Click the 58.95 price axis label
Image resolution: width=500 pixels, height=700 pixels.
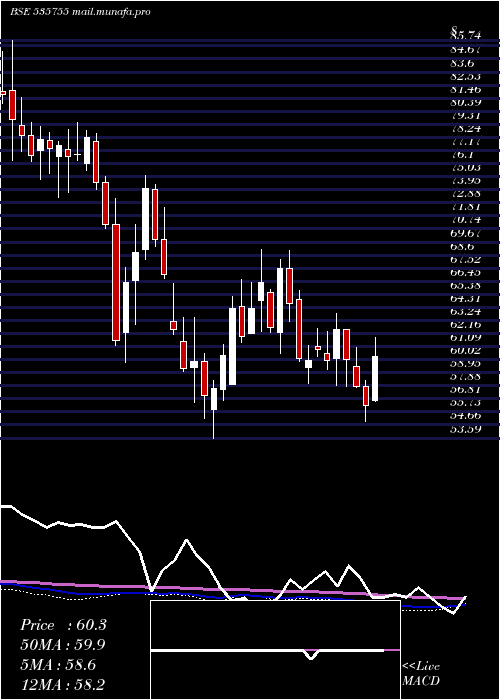(466, 364)
